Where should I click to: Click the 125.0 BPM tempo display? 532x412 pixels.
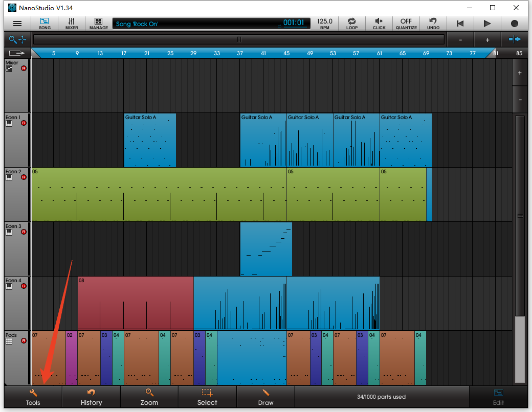point(325,24)
